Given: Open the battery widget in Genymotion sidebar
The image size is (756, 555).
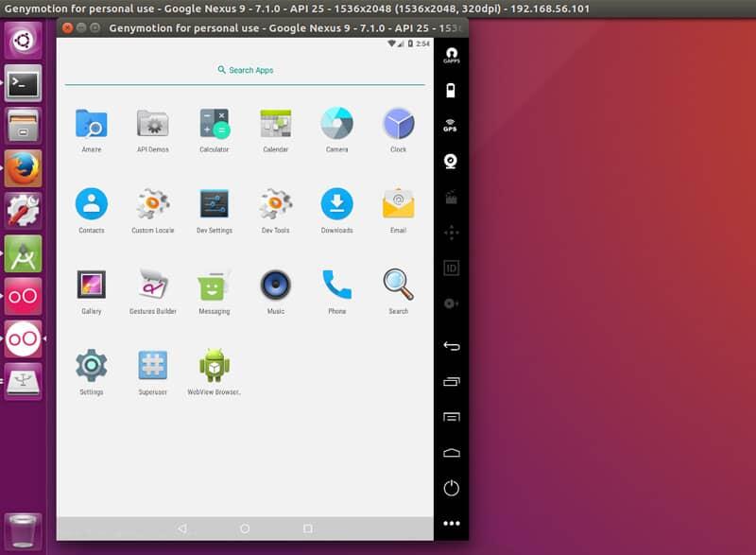Looking at the screenshot, I should coord(451,91).
